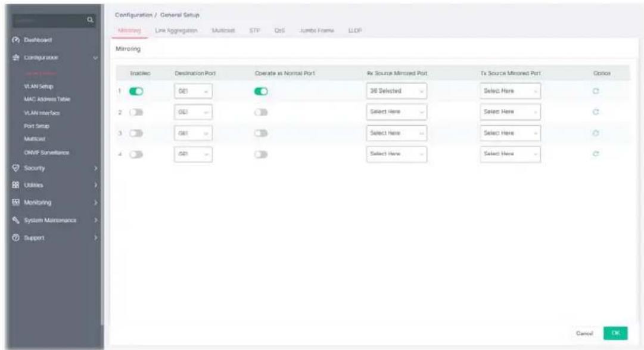Click the System Maintenance wrench icon
Viewport: 644px width, 350px height.
[15, 220]
